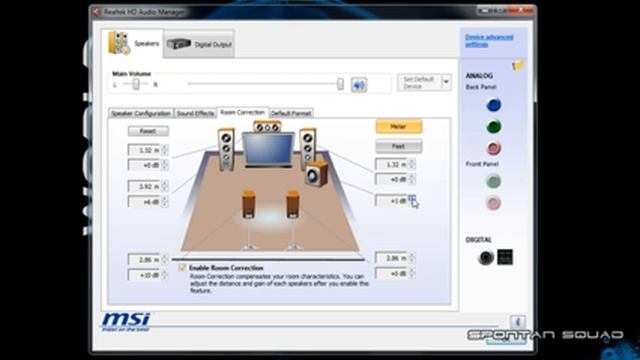The width and height of the screenshot is (640, 360).
Task: Click the information icon at window bottom
Action: pyautogui.click(x=518, y=322)
